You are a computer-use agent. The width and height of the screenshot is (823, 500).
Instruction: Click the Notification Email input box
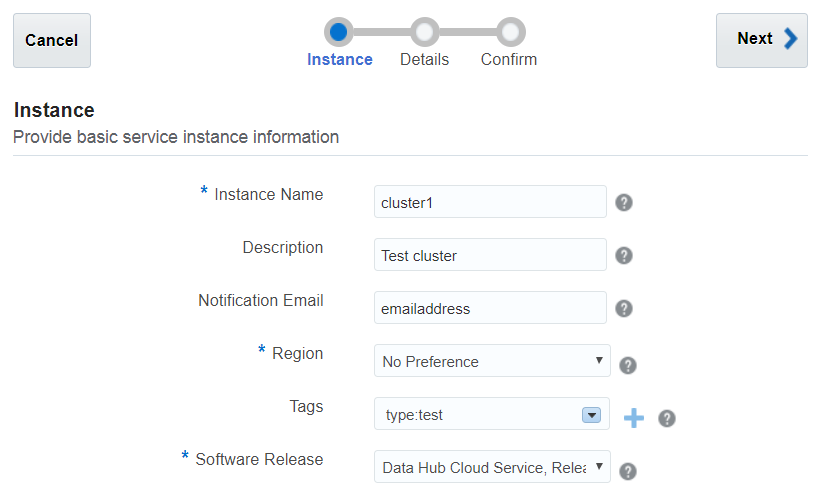coord(490,308)
